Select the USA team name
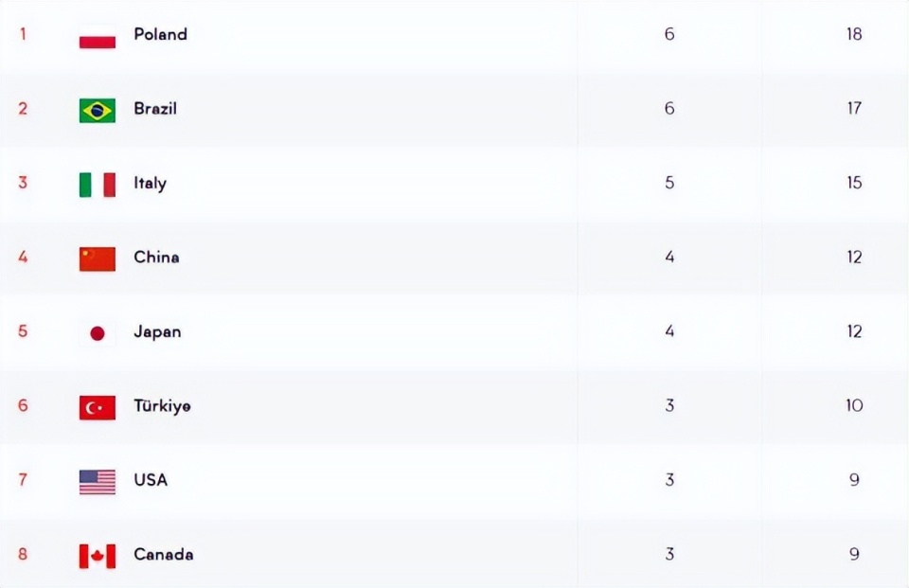Viewport: 909px width, 588px height. pos(151,480)
